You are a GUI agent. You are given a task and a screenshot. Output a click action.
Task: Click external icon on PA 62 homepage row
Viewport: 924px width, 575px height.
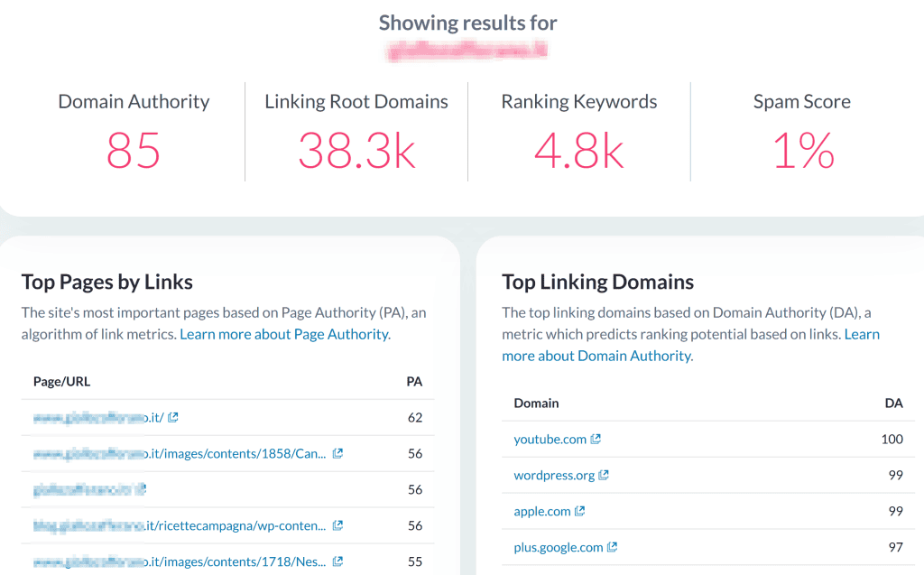172,417
